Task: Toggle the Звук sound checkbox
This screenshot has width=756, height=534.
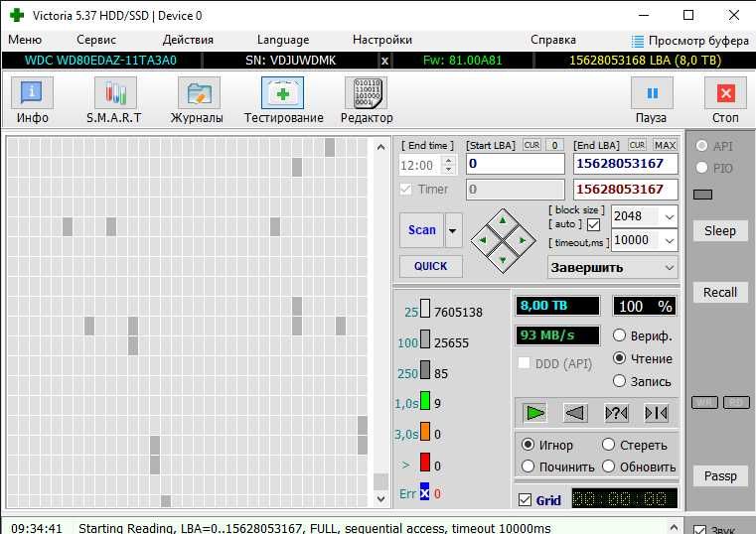Action: (x=699, y=530)
